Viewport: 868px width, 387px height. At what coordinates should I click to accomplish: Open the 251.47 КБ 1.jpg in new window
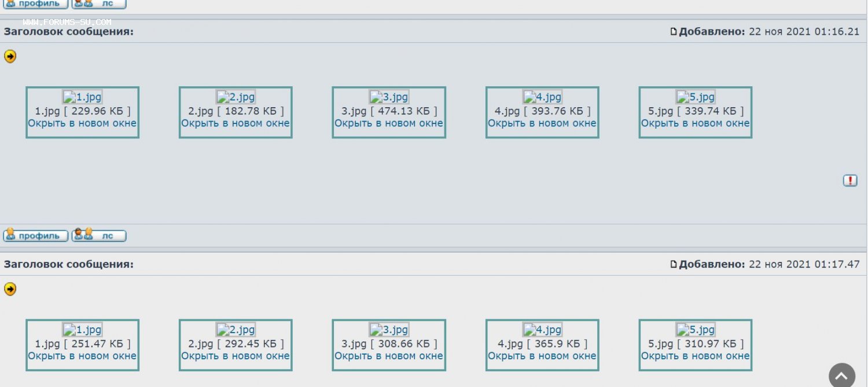click(x=82, y=356)
